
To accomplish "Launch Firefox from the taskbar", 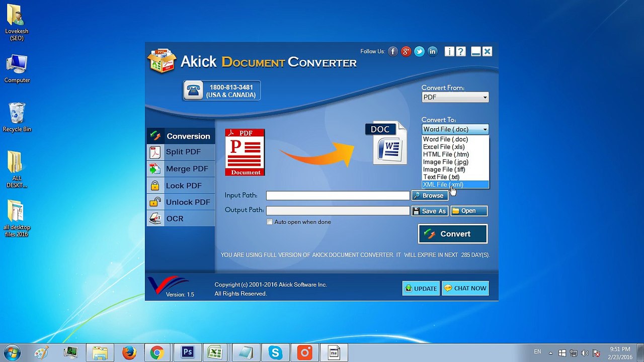I will pos(129,352).
